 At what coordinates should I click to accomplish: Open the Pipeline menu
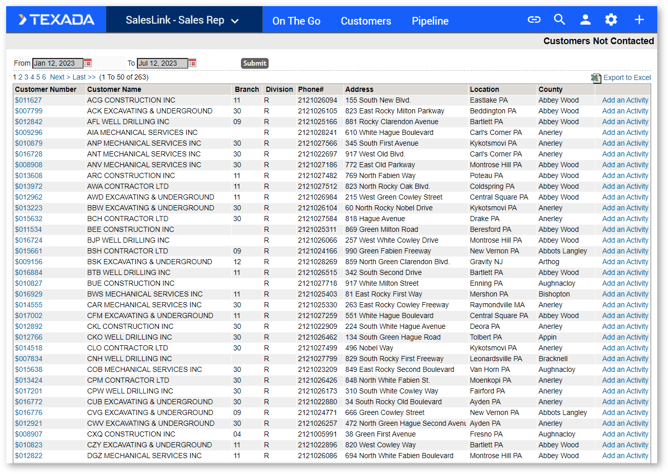[430, 21]
